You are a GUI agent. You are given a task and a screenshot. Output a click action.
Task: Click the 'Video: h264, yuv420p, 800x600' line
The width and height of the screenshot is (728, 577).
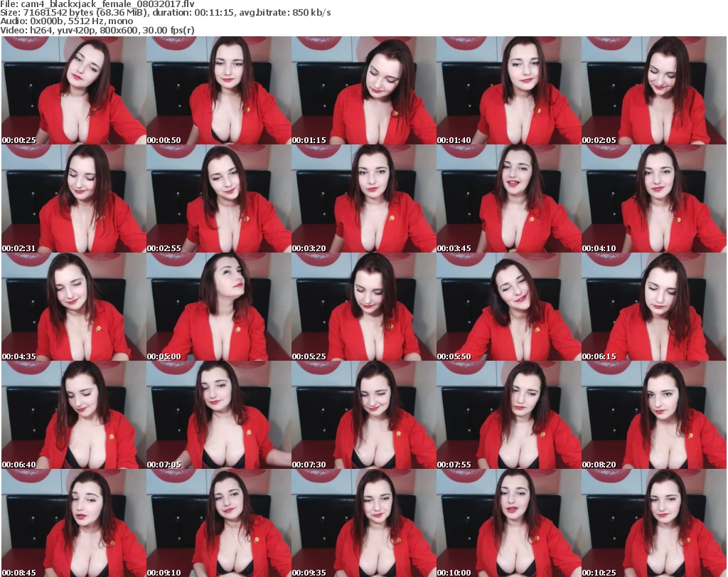coord(97,30)
